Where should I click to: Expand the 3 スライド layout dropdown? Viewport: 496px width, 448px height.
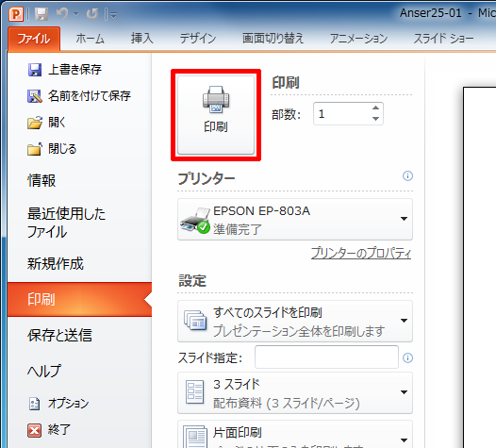tap(295, 393)
